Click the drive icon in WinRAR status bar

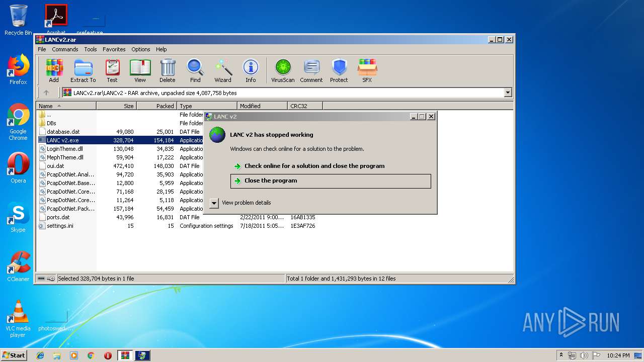(x=41, y=279)
